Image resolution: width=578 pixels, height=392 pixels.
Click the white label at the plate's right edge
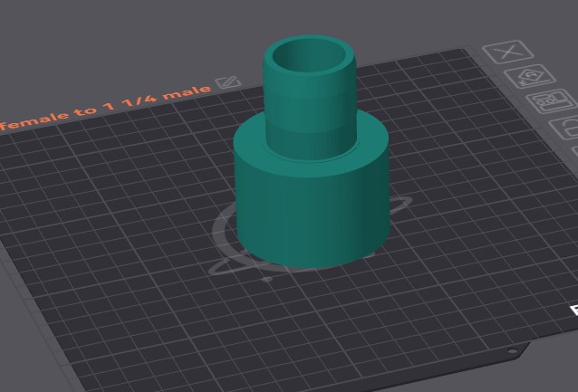click(x=574, y=311)
